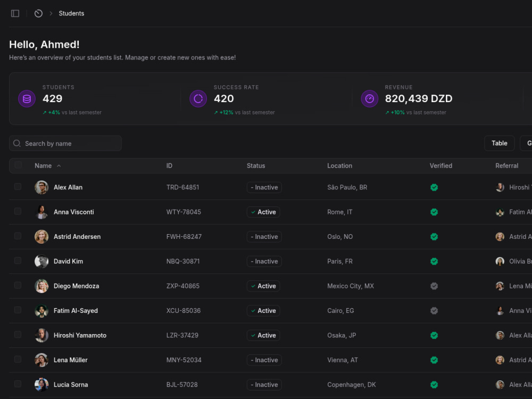The width and height of the screenshot is (532, 399).
Task: Click location Copenhagen, DK
Action: tap(352, 385)
